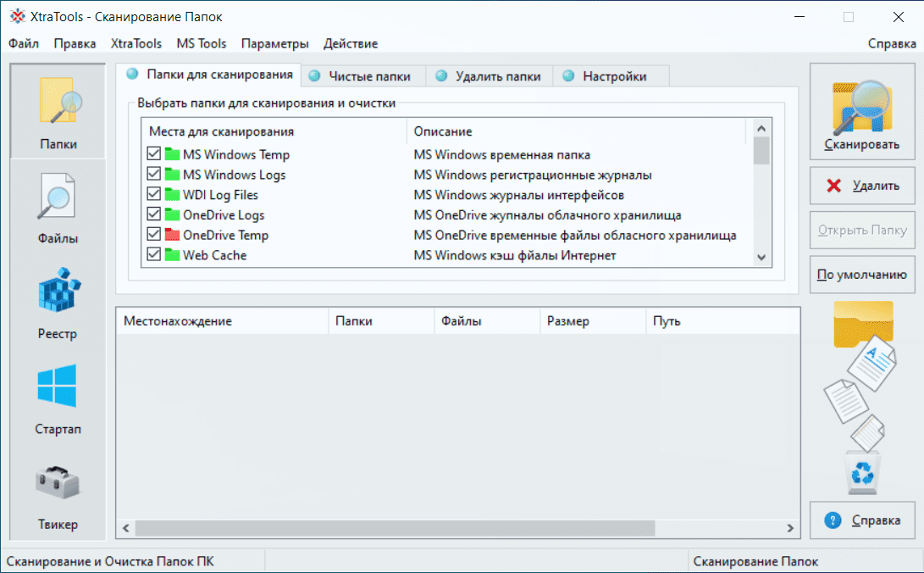Open the Действие menu

point(351,43)
